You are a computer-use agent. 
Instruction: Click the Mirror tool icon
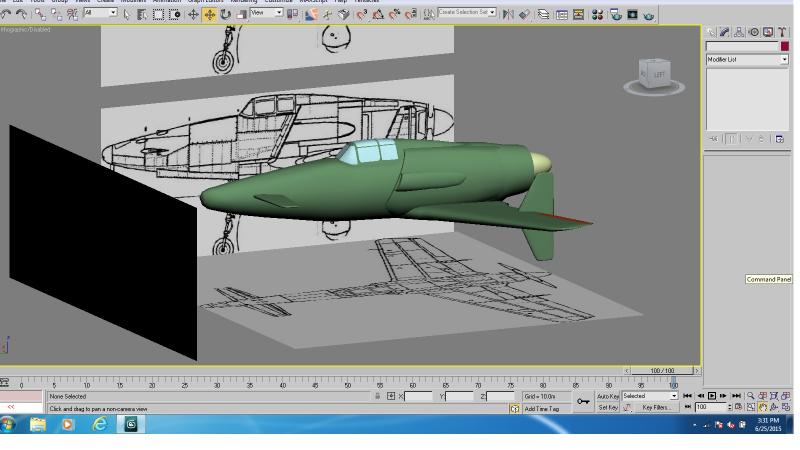point(508,15)
